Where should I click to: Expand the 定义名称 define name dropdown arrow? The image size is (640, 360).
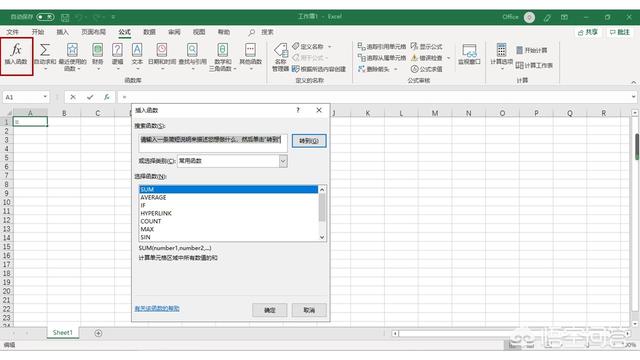point(330,47)
